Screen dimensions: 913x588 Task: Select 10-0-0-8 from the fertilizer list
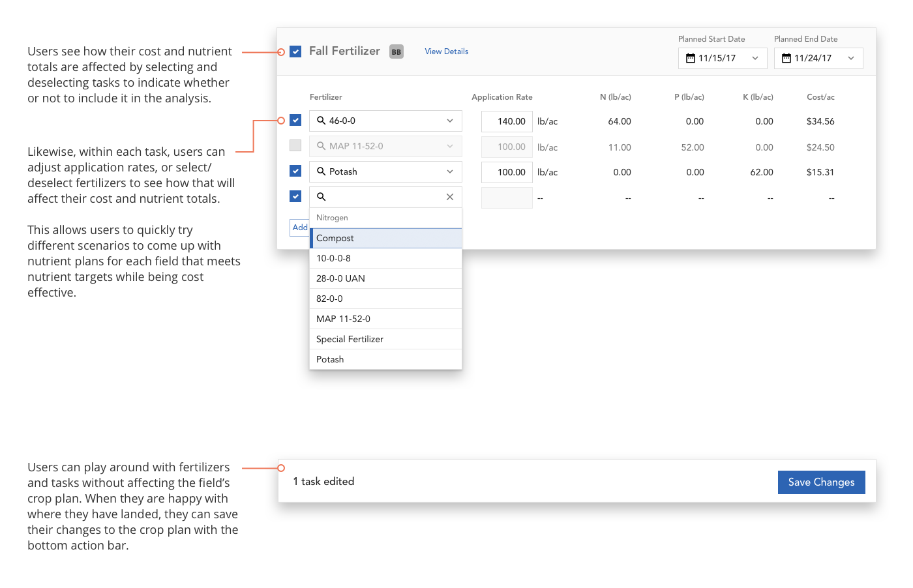pos(386,258)
